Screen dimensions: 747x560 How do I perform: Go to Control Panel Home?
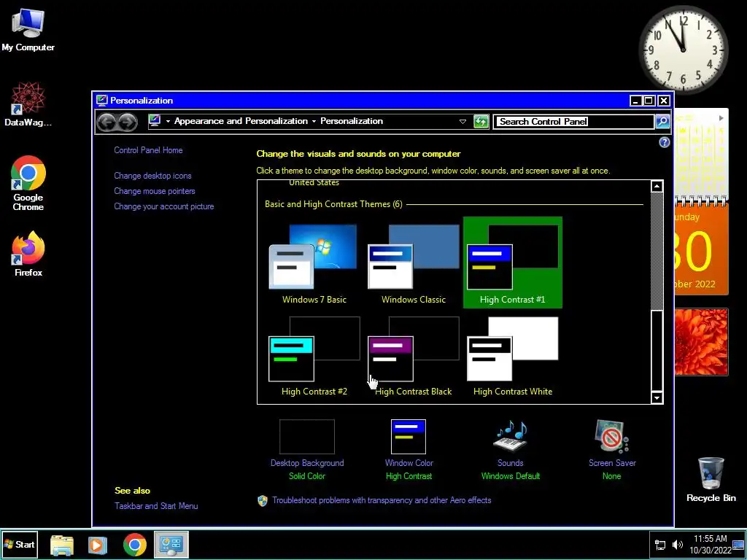148,150
